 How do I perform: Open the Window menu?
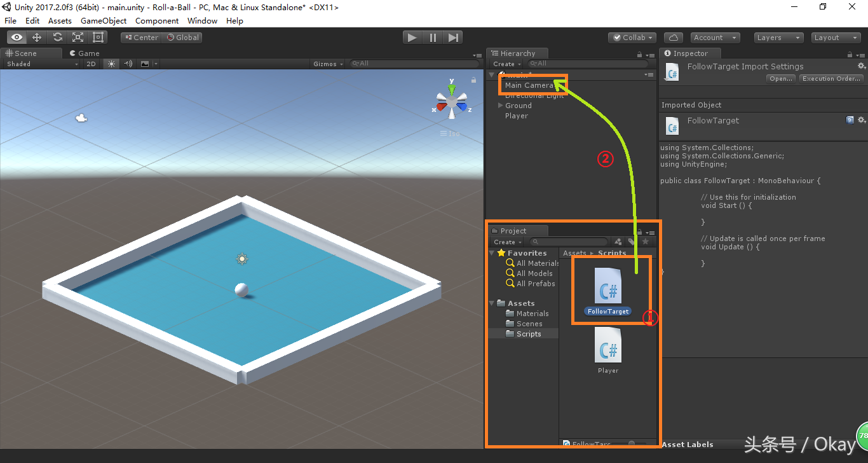pyautogui.click(x=202, y=21)
